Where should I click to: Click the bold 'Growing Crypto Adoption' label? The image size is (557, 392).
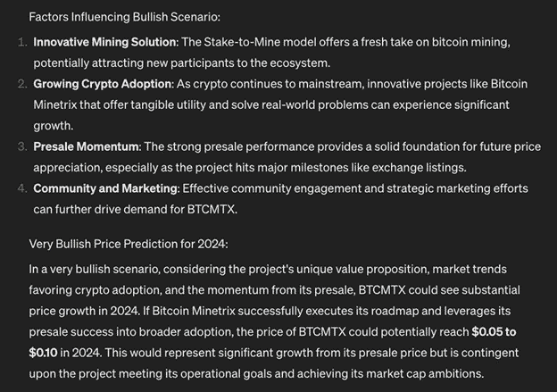103,84
